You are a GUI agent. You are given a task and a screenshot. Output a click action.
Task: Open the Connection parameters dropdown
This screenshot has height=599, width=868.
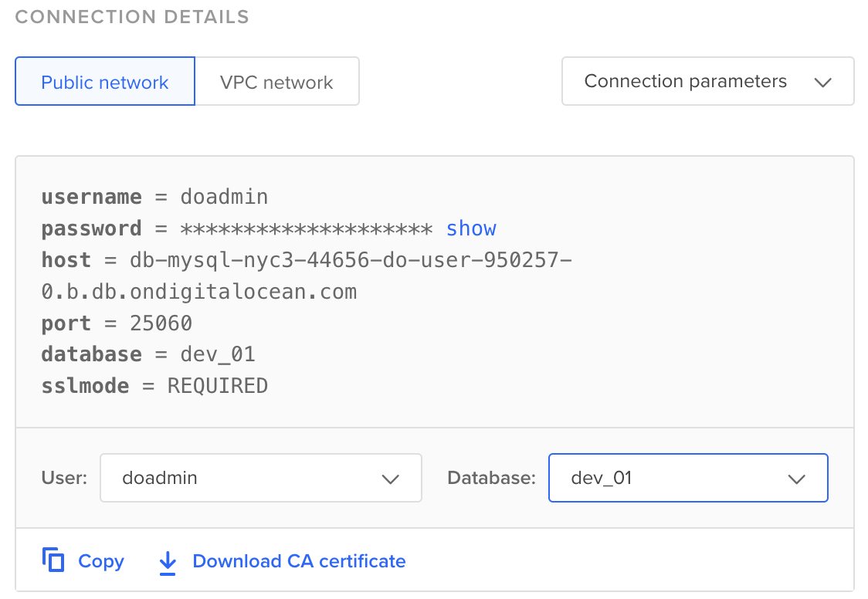point(707,81)
